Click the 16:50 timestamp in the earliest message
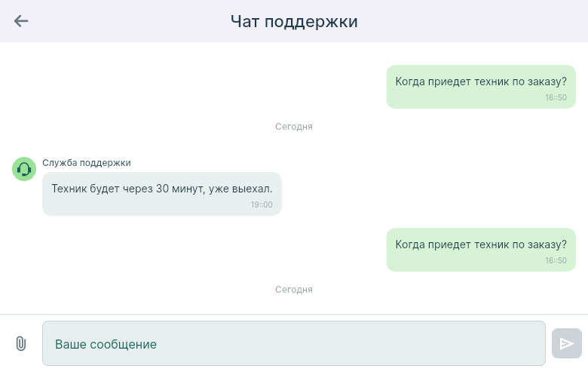 556,97
